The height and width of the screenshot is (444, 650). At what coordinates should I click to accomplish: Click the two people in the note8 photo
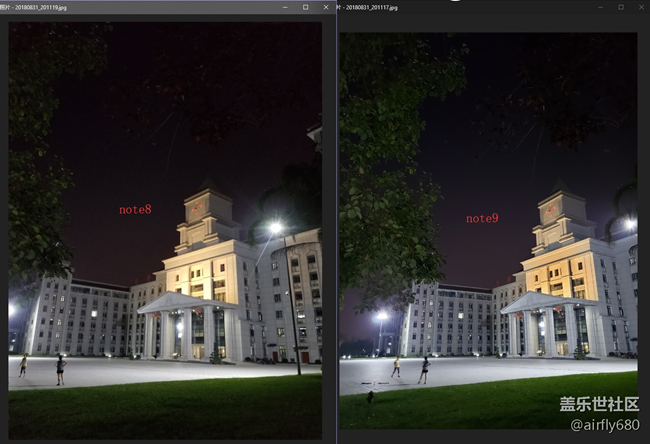tap(42, 368)
